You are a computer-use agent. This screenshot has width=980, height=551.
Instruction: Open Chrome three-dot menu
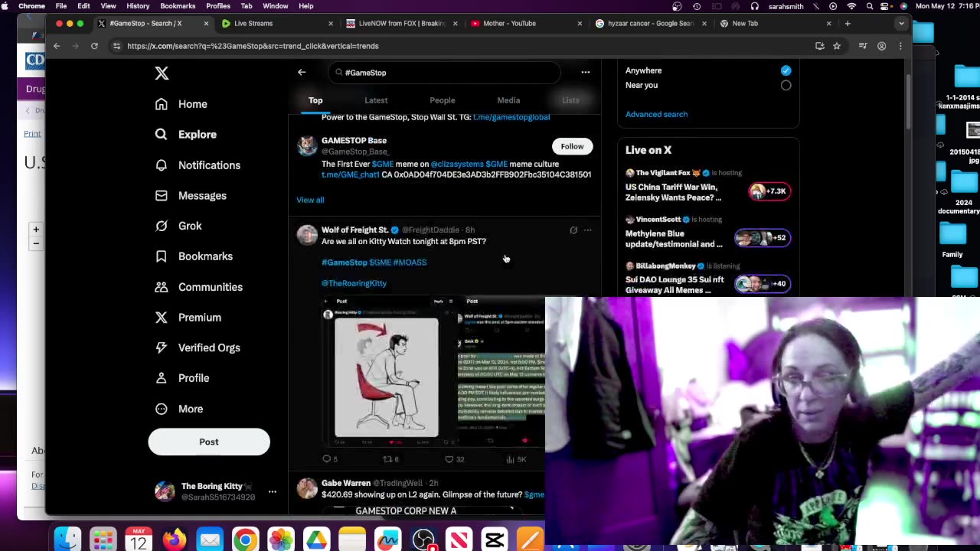coord(900,46)
